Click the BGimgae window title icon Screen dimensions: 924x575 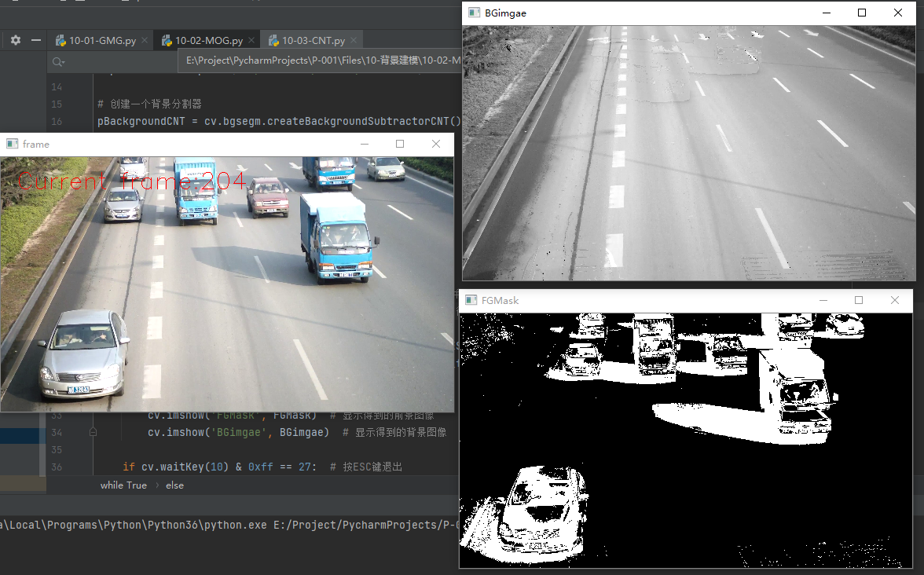[474, 13]
